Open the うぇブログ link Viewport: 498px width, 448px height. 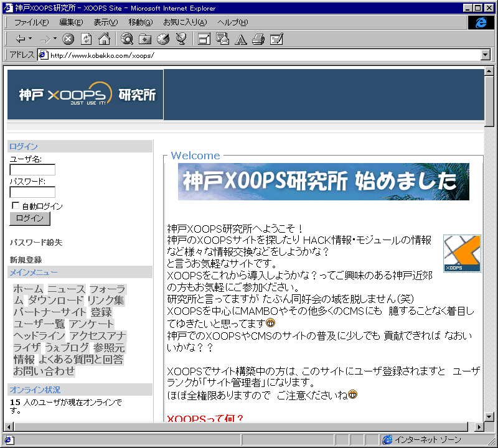click(x=67, y=347)
